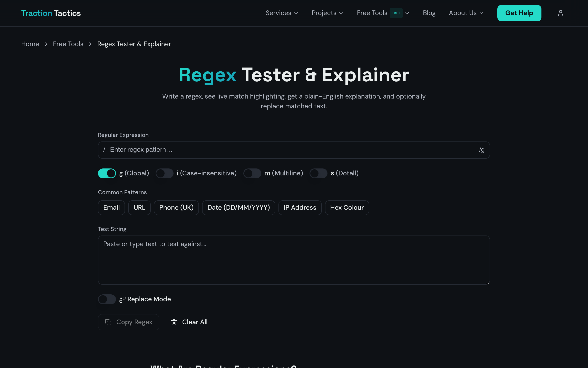Viewport: 588px width, 368px height.
Task: Enable the i (Case-insensitive) switch
Action: [165, 173]
